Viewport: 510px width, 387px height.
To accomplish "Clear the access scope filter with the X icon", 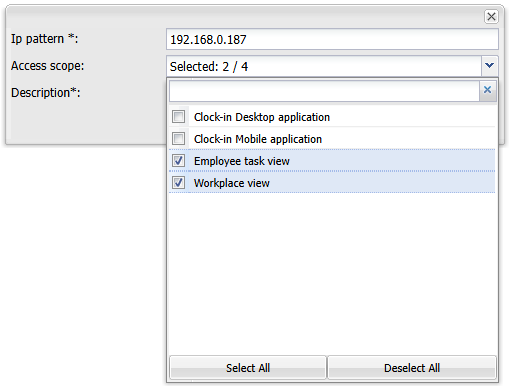I will 487,90.
